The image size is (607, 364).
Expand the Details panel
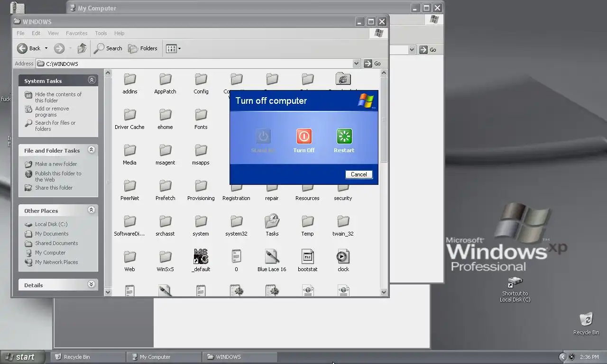92,284
